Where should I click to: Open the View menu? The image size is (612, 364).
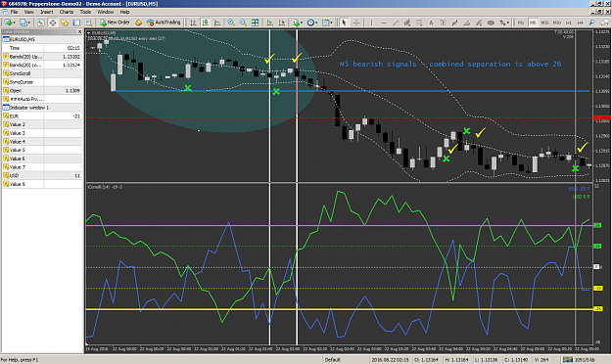point(28,12)
